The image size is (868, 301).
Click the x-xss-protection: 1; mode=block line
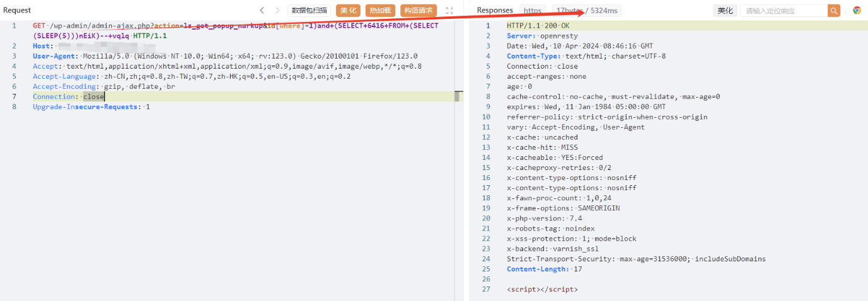pyautogui.click(x=572, y=237)
